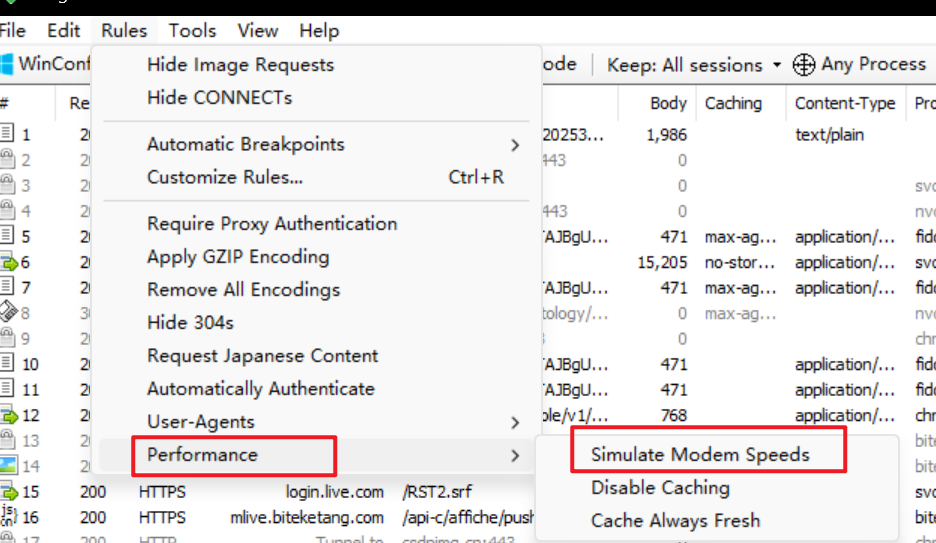
Task: Select session 12 green arrow icon
Action: click(8, 414)
